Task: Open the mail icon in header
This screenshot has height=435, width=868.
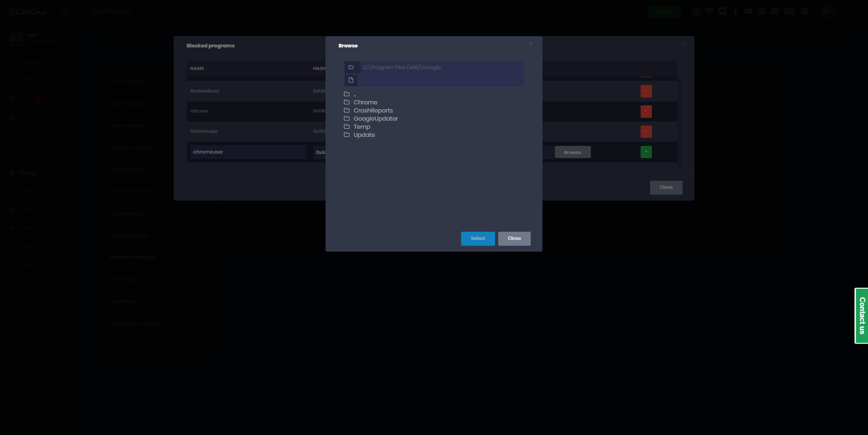Action: [804, 11]
